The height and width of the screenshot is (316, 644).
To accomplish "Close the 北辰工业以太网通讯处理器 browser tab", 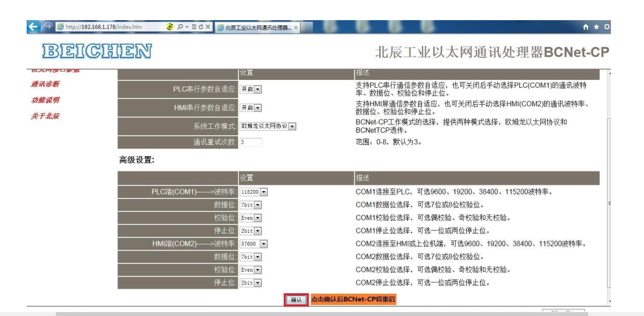I will click(x=296, y=27).
